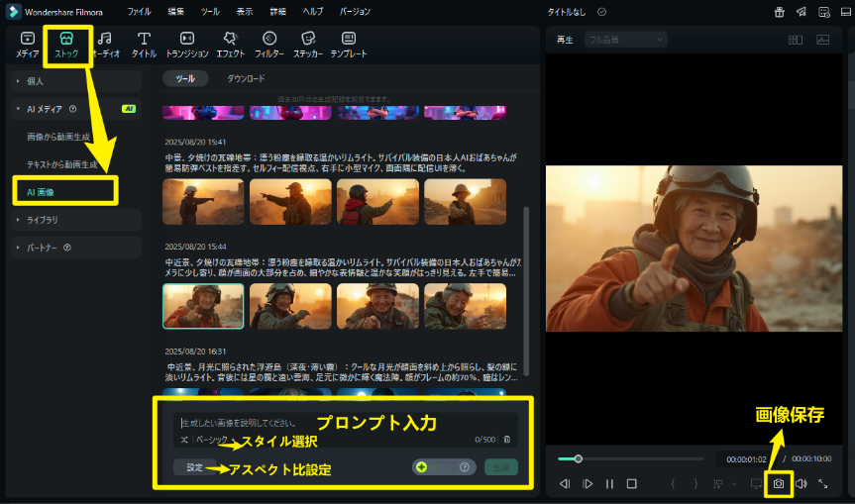
Task: Select 画像から動画生成 in sidebar
Action: (x=58, y=137)
